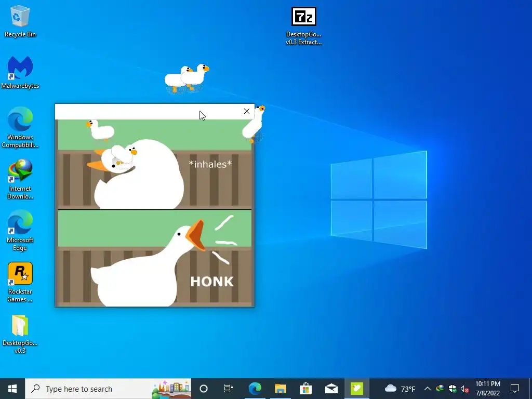Open File Explorer from the taskbar
Image resolution: width=532 pixels, height=399 pixels.
(x=280, y=389)
